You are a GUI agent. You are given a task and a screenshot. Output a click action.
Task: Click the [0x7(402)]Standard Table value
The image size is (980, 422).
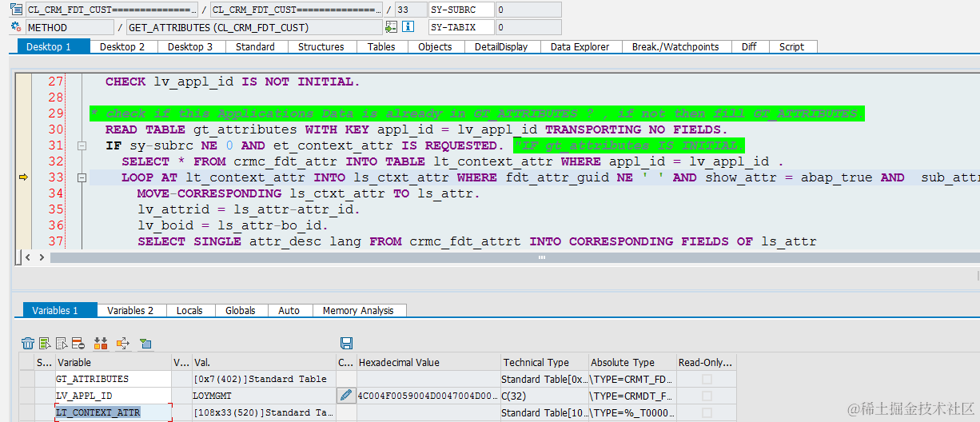click(263, 379)
